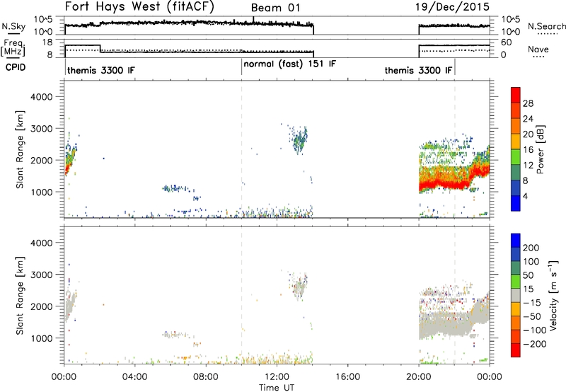Image resolution: width=566 pixels, height=392 pixels.
Task: Click the "N.Sky" axis label
Action: click(x=13, y=26)
